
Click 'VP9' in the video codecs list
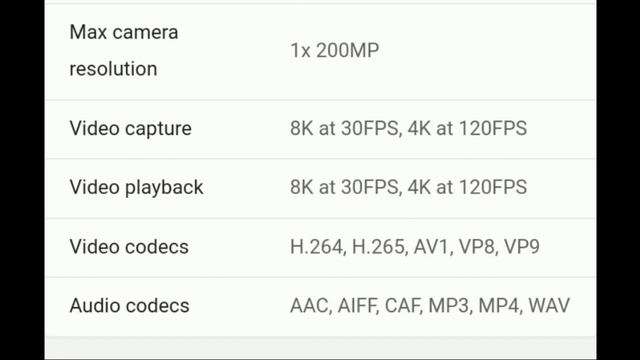pos(522,247)
